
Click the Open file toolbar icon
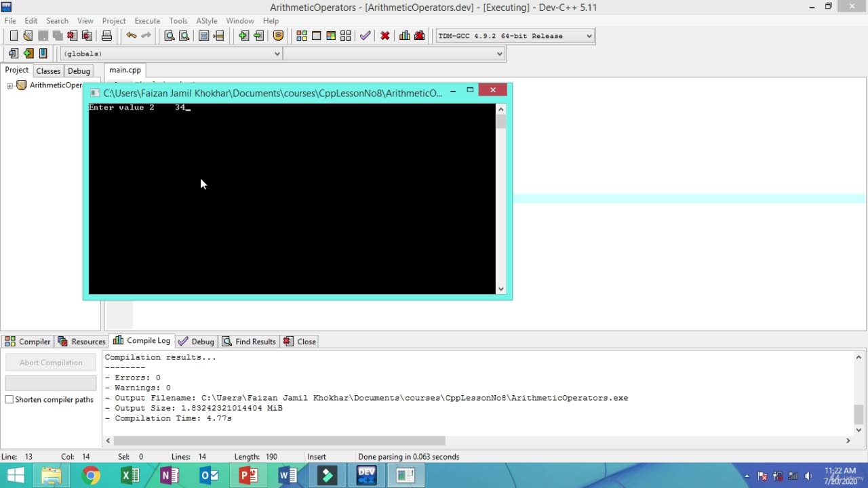coord(28,36)
